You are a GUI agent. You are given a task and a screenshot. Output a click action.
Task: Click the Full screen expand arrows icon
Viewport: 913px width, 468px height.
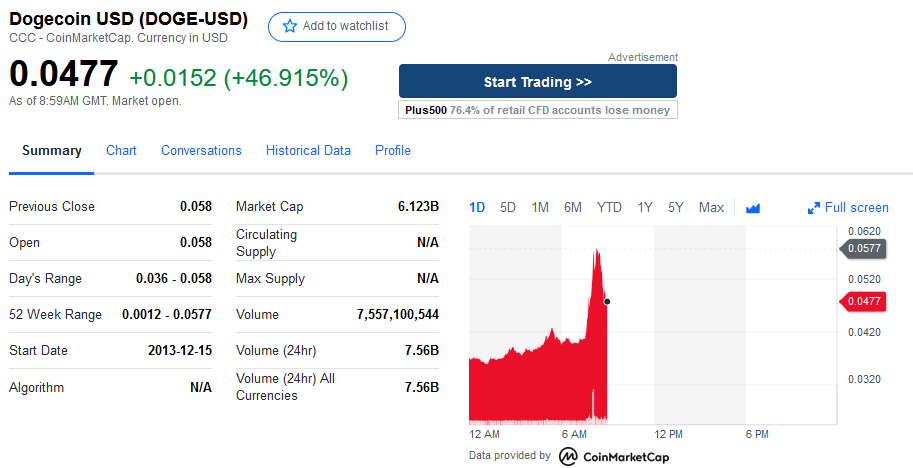(813, 208)
